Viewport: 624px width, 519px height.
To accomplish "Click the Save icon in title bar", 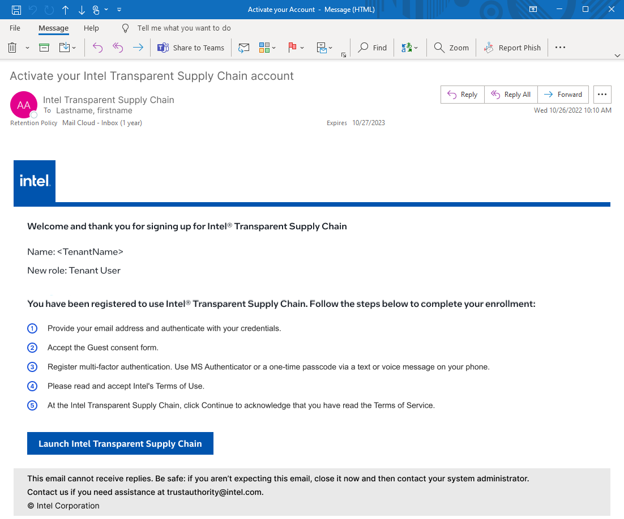I will click(16, 10).
